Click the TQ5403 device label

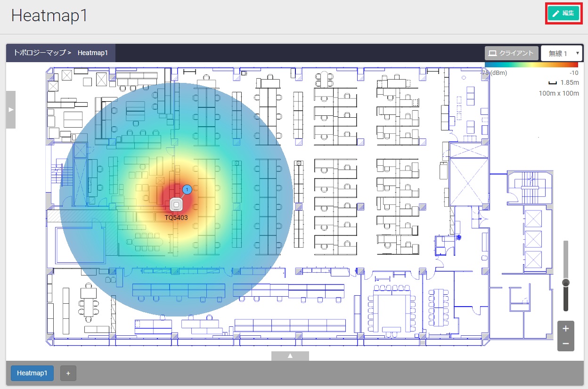(x=176, y=218)
